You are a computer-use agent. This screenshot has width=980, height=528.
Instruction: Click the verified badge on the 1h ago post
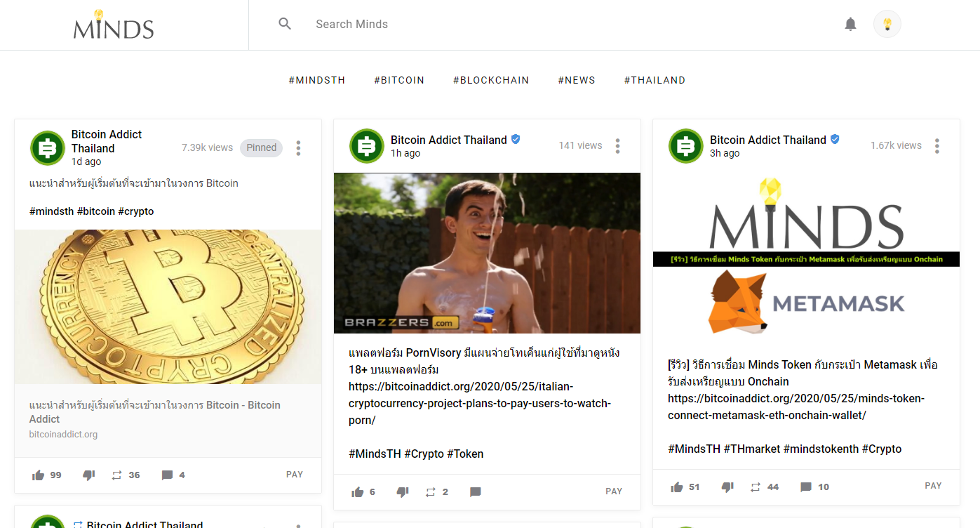(x=516, y=139)
